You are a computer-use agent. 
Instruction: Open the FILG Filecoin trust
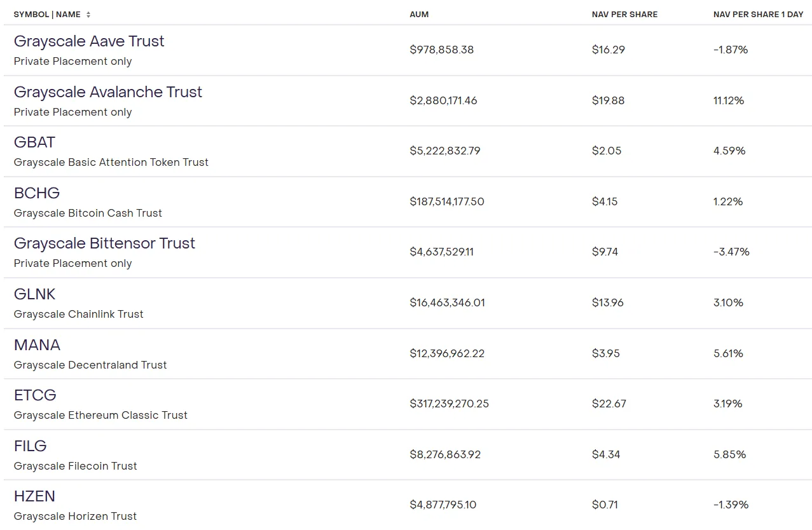tap(31, 446)
